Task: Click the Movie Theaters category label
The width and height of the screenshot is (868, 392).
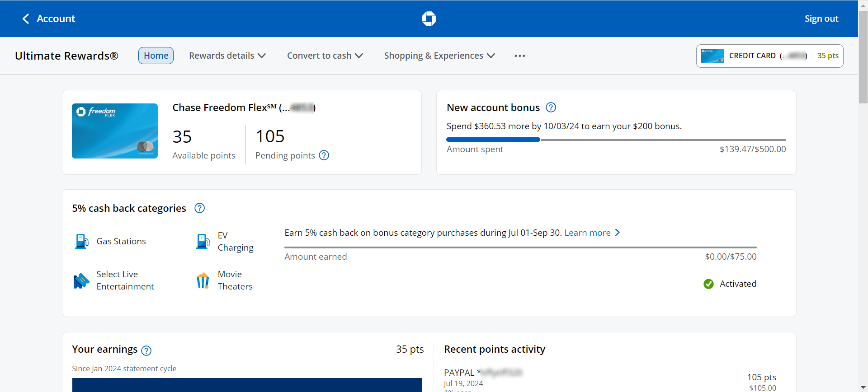Action: [235, 280]
